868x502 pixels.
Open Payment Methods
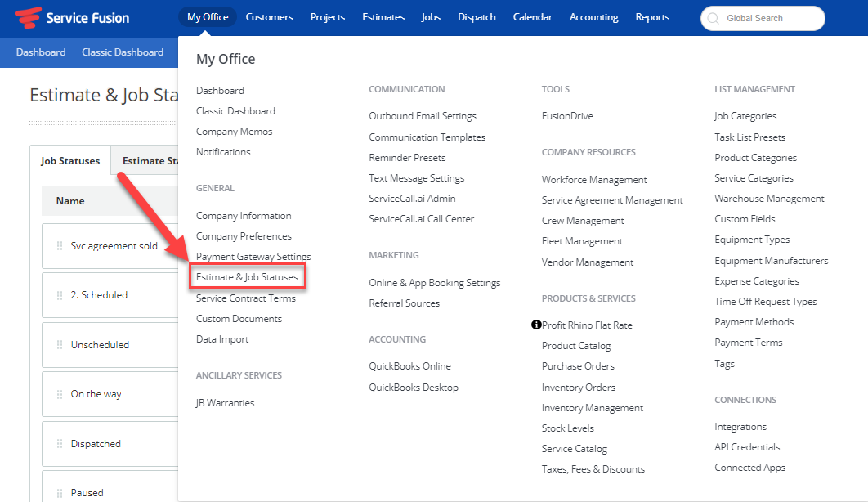(754, 322)
